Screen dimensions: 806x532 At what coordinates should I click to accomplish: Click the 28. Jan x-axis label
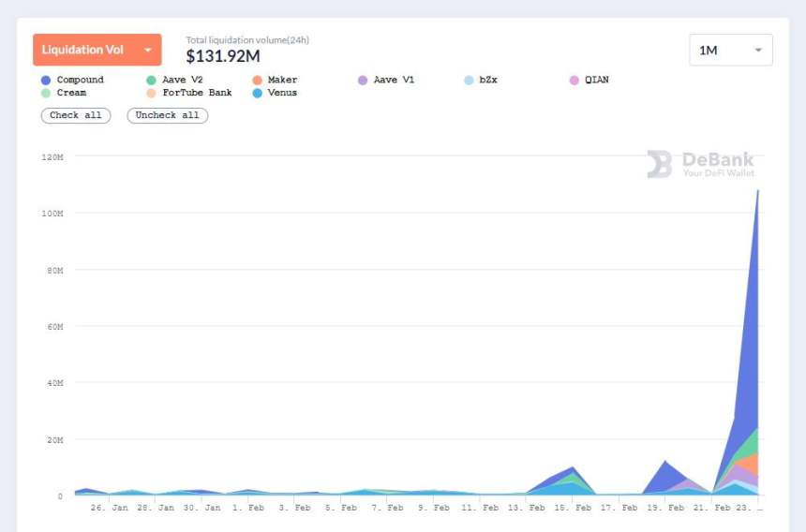(x=156, y=508)
